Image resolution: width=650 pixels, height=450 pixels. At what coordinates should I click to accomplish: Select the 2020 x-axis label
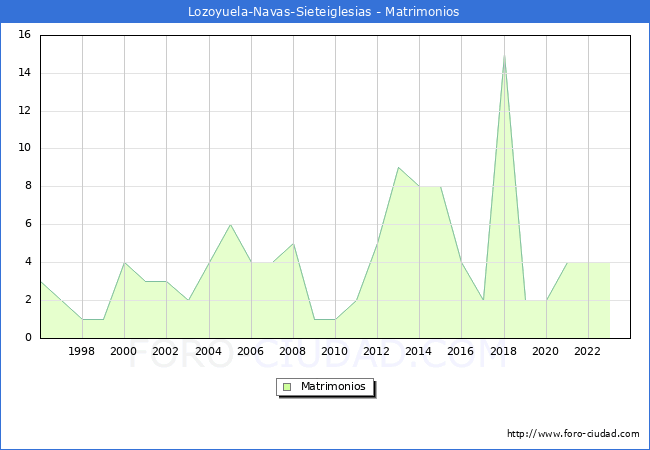[545, 351]
